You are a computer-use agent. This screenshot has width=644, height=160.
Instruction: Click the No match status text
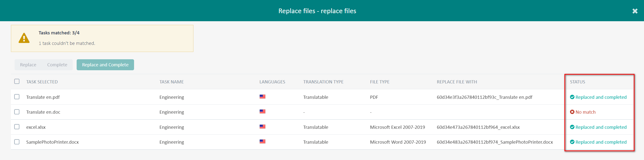coord(586,112)
